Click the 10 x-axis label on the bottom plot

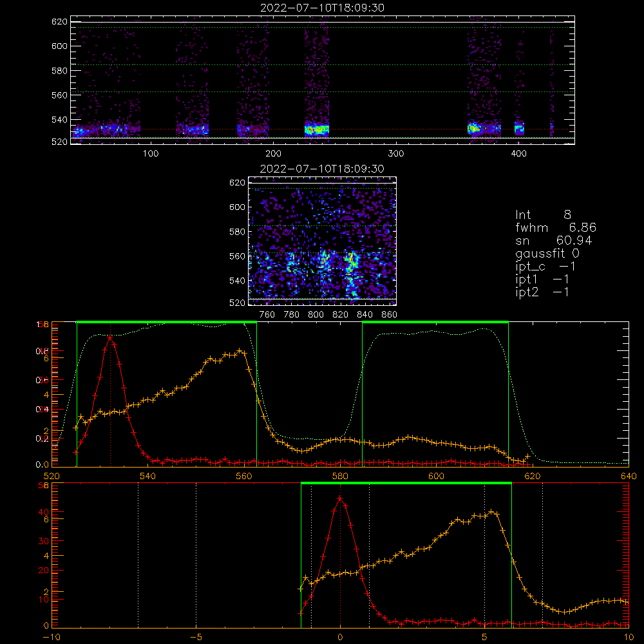pyautogui.click(x=629, y=638)
